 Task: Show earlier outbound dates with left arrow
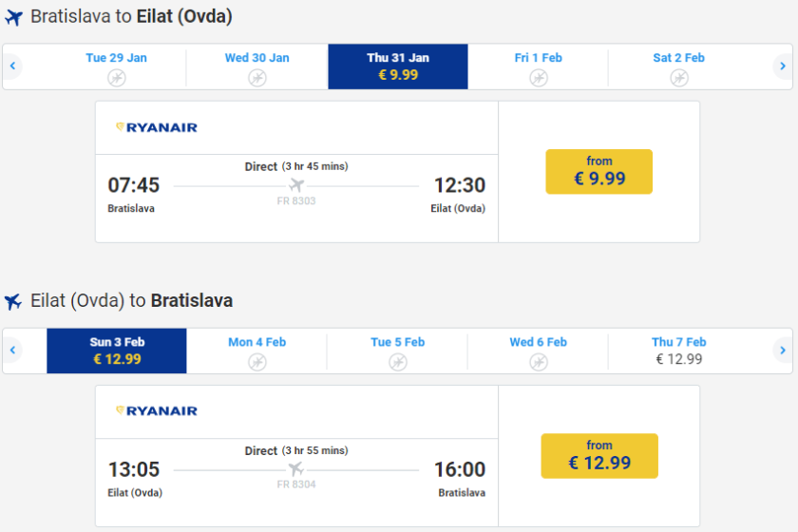tap(13, 66)
